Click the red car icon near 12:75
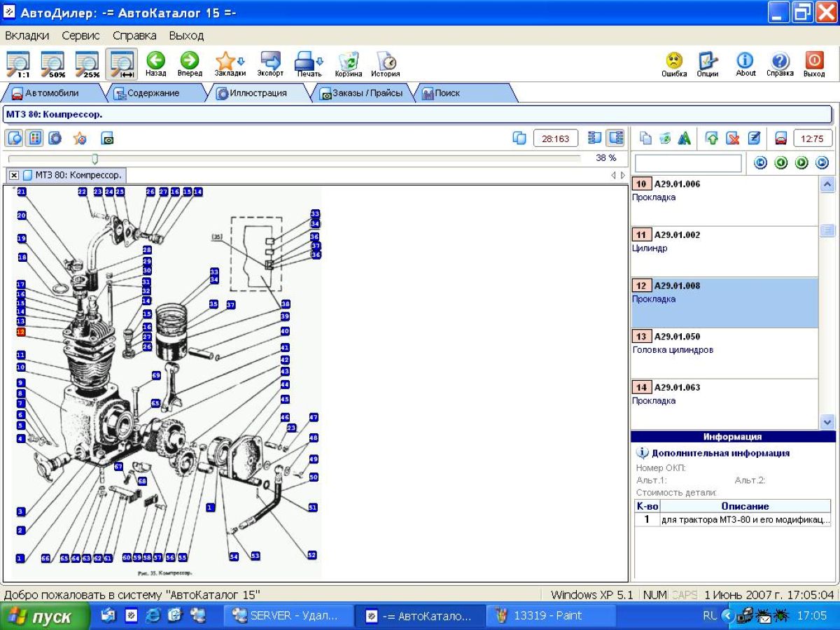This screenshot has width=840, height=630. (781, 138)
